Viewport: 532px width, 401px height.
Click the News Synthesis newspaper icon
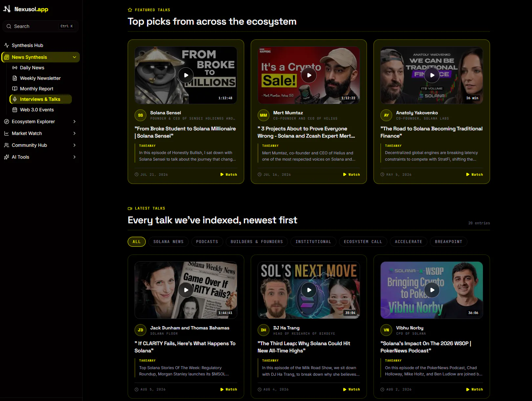pos(7,57)
